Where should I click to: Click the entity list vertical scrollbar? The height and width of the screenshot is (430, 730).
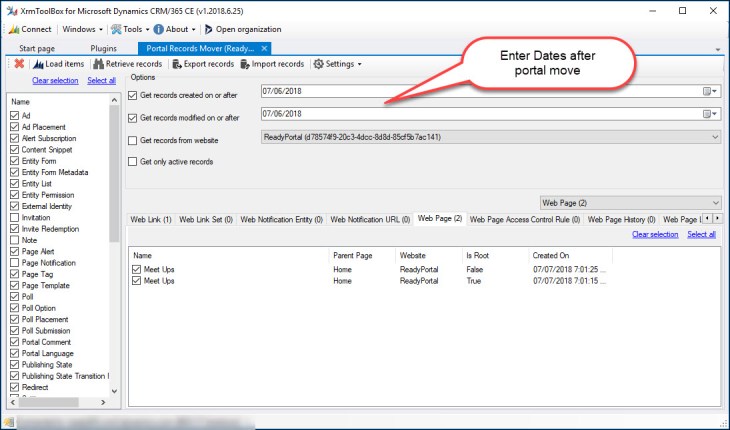pyautogui.click(x=115, y=250)
